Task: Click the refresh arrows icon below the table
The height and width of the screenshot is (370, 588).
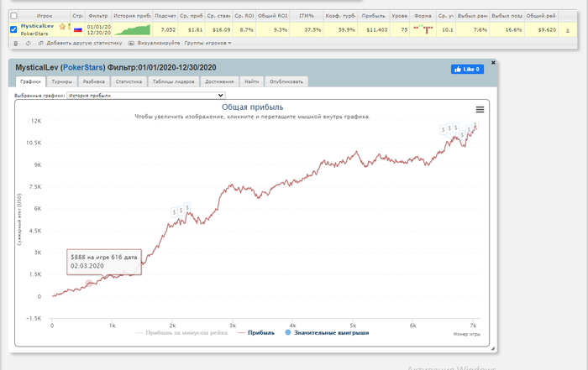Action: (x=28, y=43)
